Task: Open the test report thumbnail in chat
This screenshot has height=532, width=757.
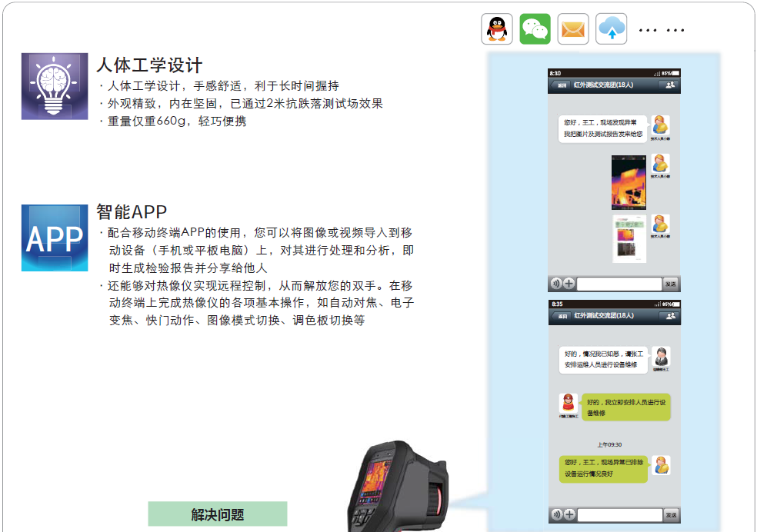Action: [x=629, y=238]
